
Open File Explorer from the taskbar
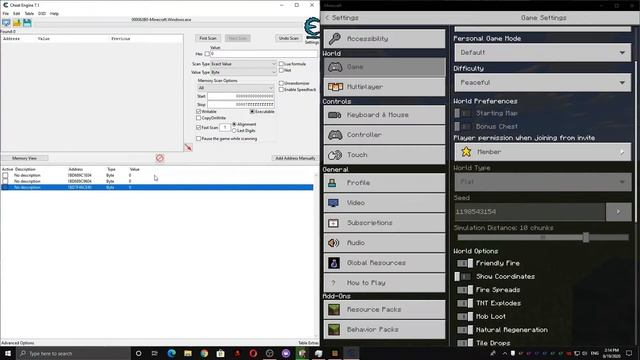(x=188, y=353)
